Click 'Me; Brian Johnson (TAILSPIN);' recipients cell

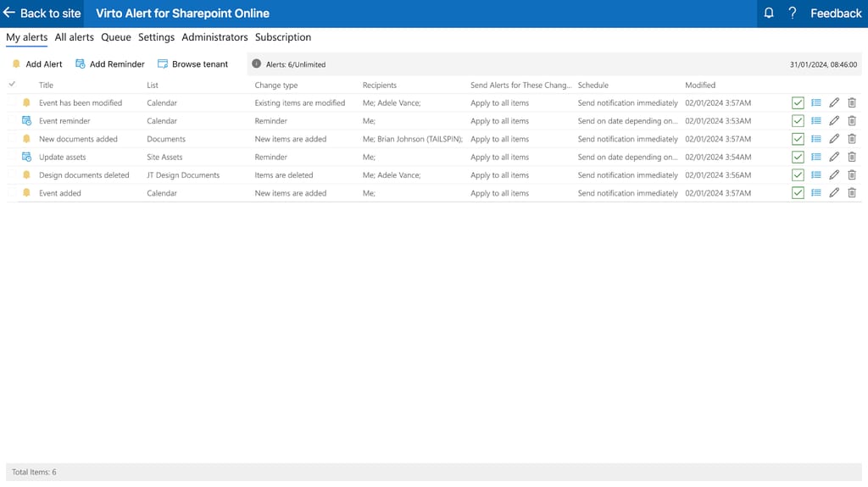[413, 139]
